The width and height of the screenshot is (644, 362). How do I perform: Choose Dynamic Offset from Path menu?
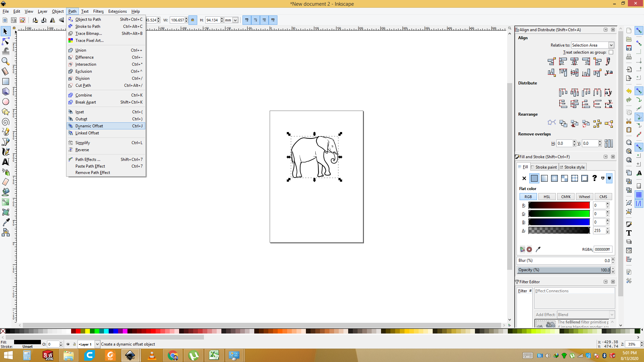(x=89, y=126)
